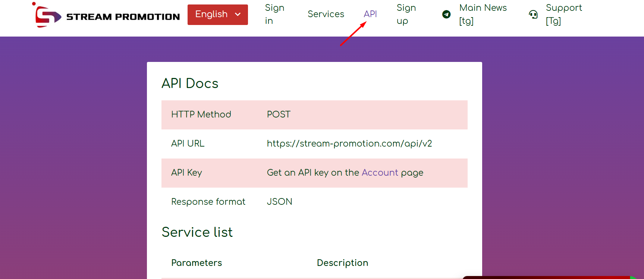This screenshot has width=644, height=279.
Task: Click the support headset icon
Action: click(533, 15)
